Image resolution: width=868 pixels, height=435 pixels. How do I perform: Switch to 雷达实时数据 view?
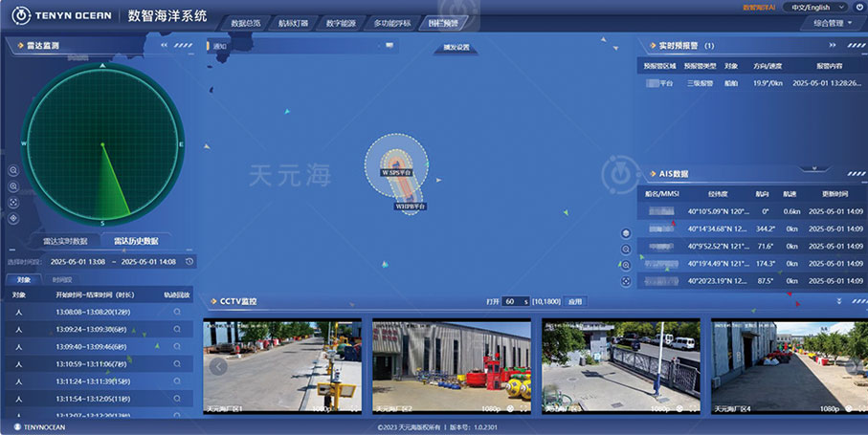pyautogui.click(x=66, y=241)
